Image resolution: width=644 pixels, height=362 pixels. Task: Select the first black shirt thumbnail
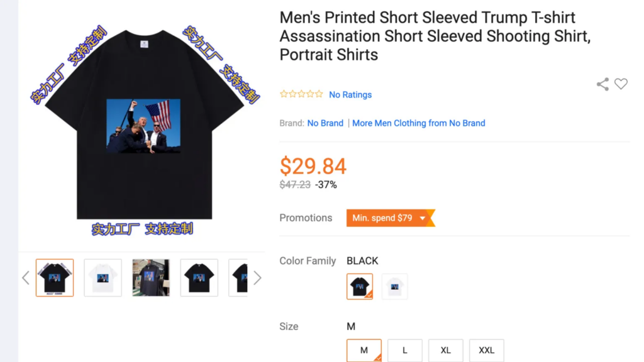[x=55, y=278]
